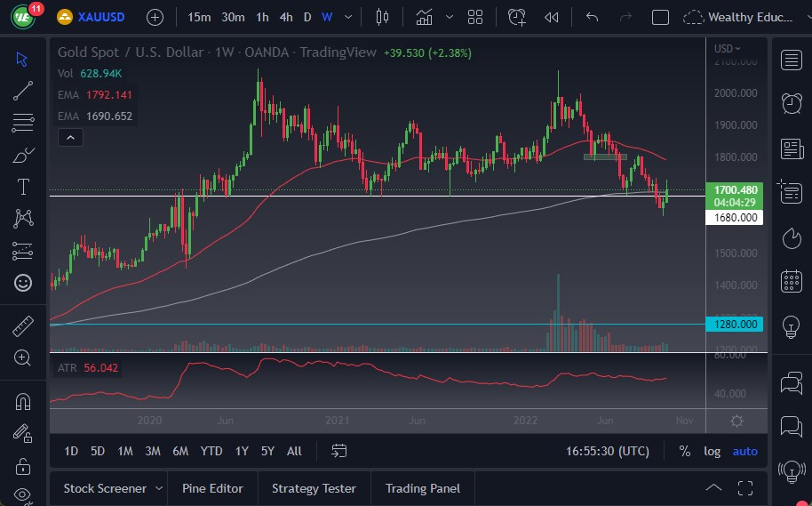Collapse the indicator legend chevron
This screenshot has height=506, width=812.
point(69,137)
